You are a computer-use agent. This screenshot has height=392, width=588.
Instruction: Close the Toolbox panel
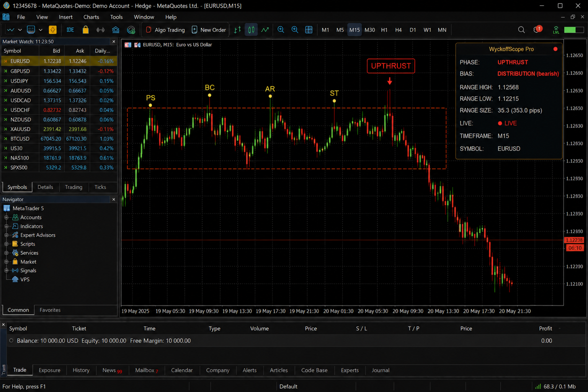pos(3,325)
